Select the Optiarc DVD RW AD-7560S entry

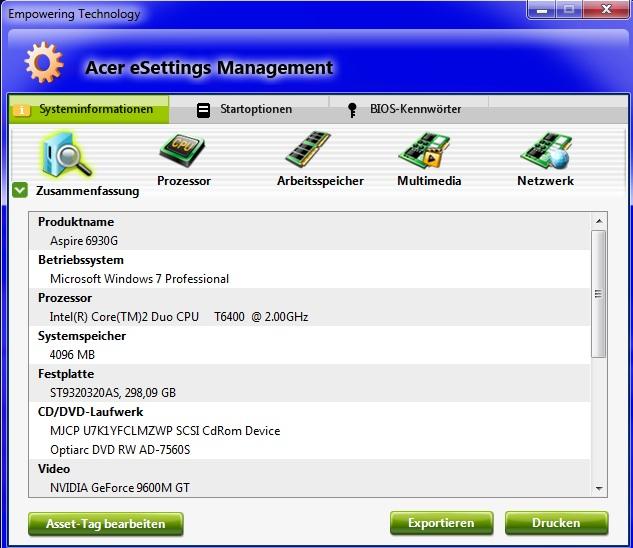[120, 450]
